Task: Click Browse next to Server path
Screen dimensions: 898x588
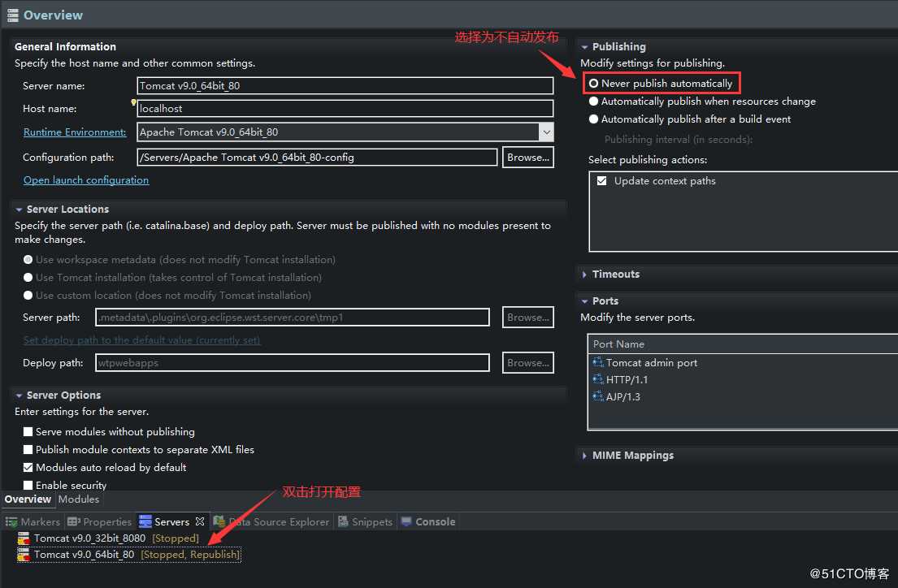Action: tap(528, 318)
